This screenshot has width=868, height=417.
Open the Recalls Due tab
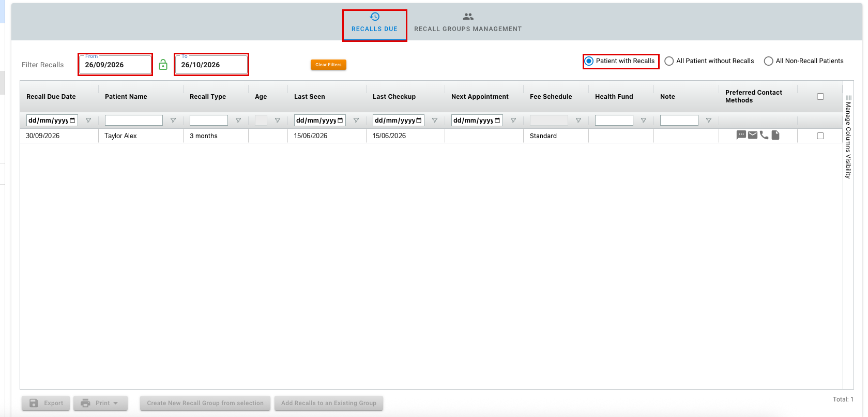click(x=374, y=23)
